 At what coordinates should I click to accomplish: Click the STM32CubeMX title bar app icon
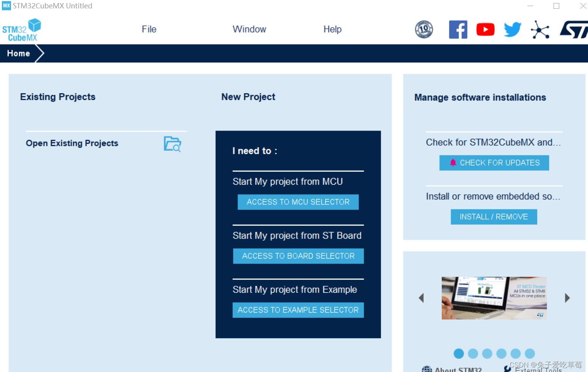(x=6, y=6)
